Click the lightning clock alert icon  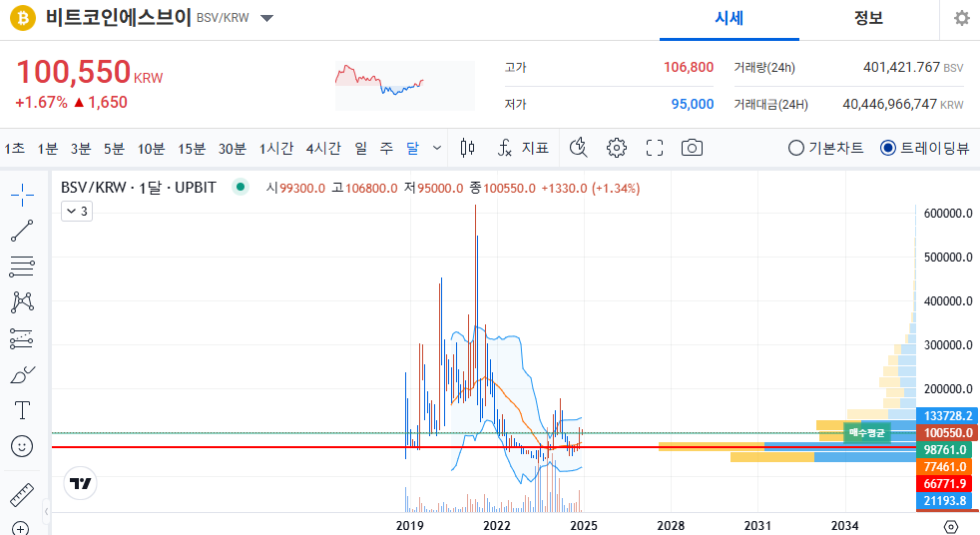click(x=578, y=148)
